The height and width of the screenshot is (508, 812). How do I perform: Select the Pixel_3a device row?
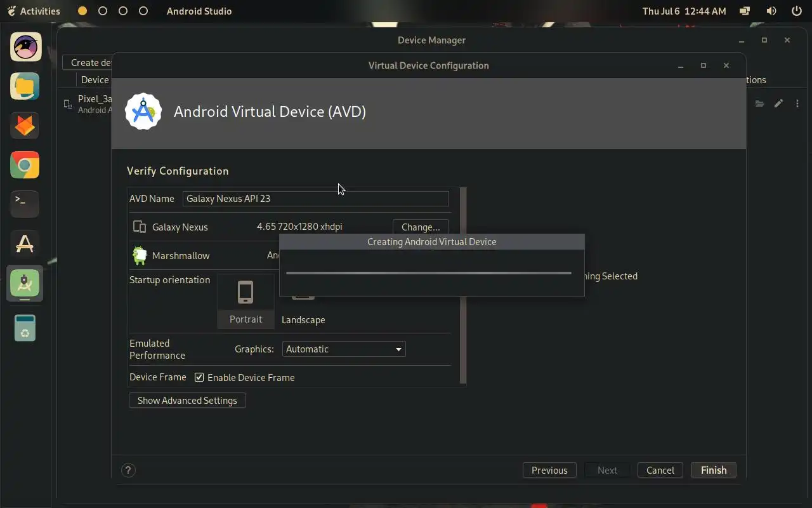(88, 104)
